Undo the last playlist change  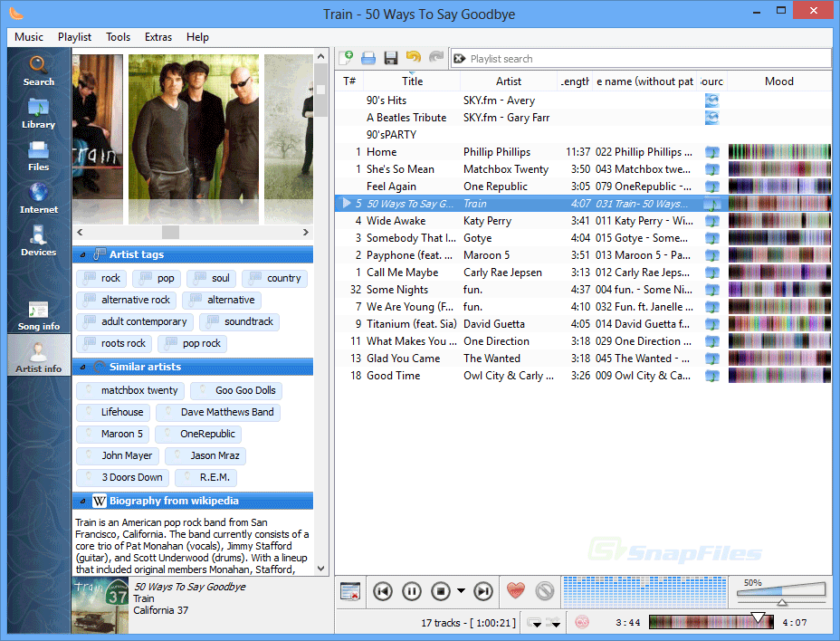point(414,57)
